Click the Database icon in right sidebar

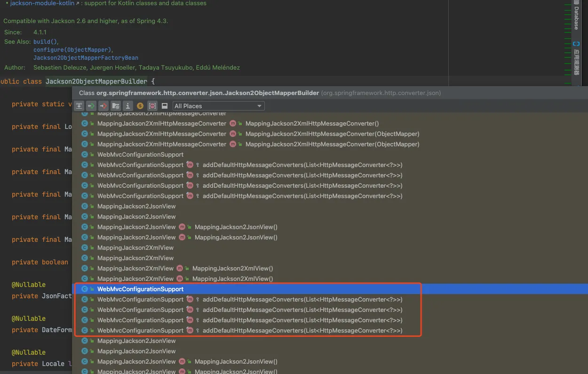[x=576, y=3]
